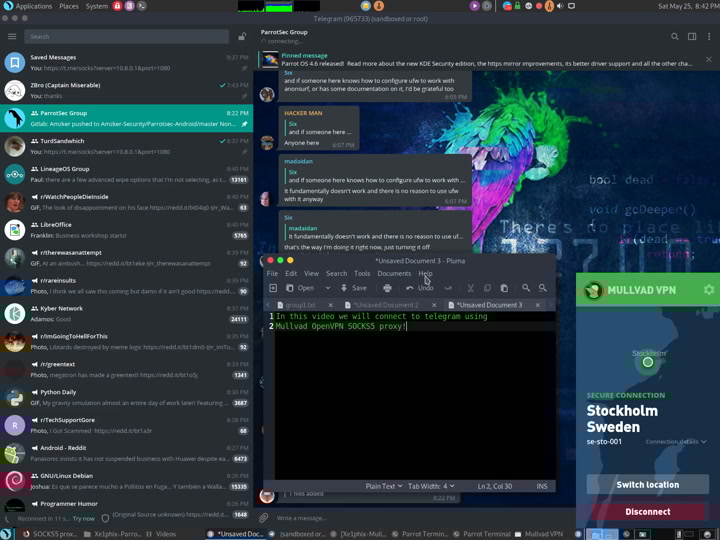
Task: Disconnect from Mullvad VPN
Action: (647, 512)
